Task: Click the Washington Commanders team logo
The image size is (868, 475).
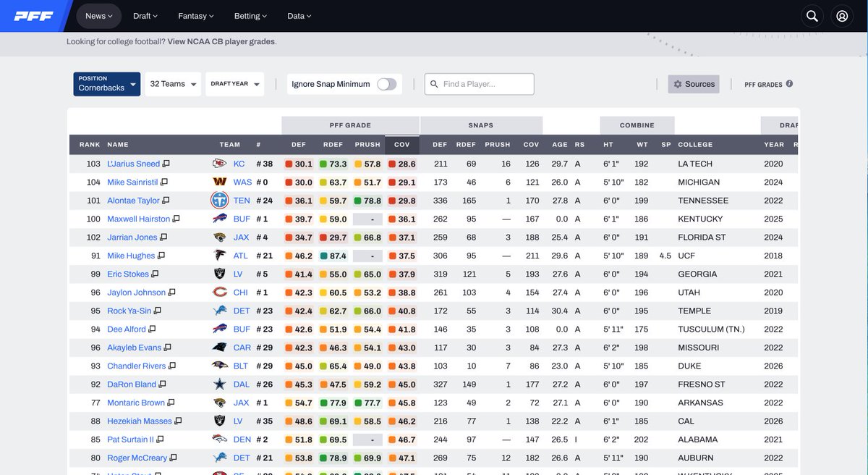Action: tap(219, 182)
